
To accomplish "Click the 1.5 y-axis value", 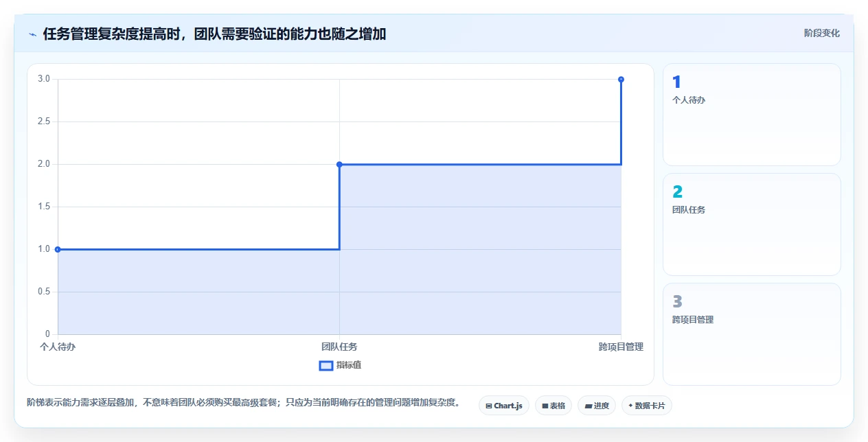I will click(x=44, y=207).
